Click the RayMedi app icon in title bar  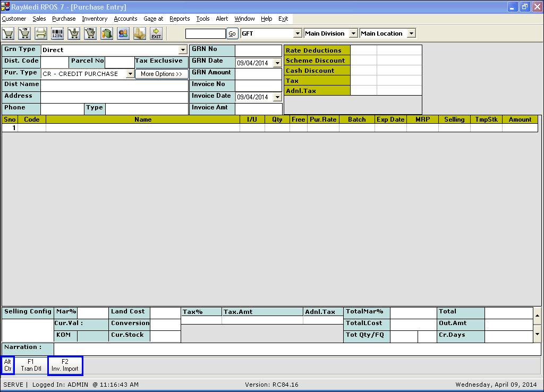click(5, 6)
